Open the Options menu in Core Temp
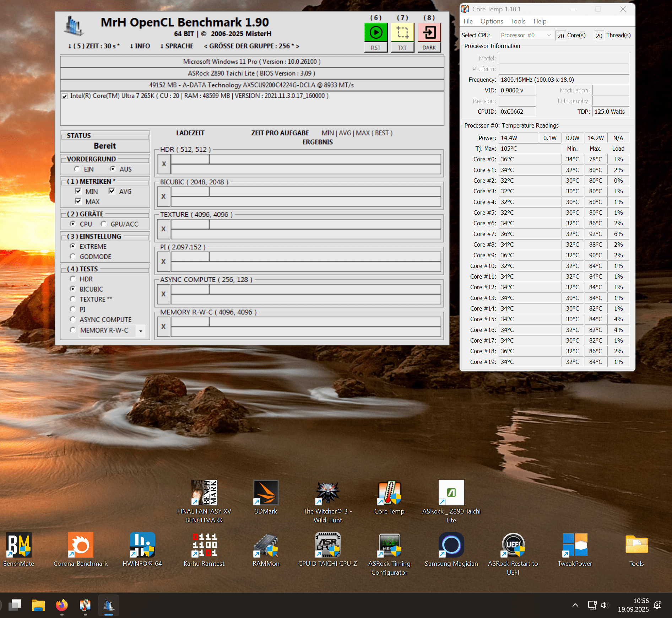Image resolution: width=672 pixels, height=618 pixels. click(x=492, y=21)
